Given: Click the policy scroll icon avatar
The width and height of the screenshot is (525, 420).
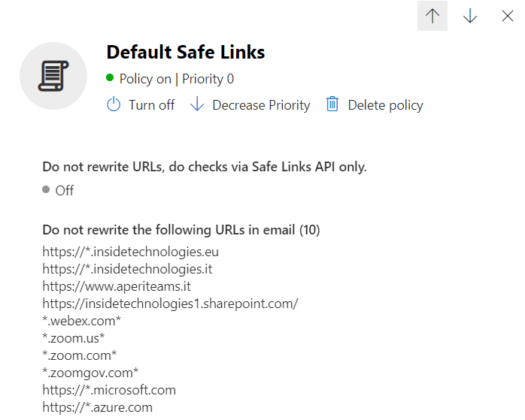Looking at the screenshot, I should click(53, 76).
